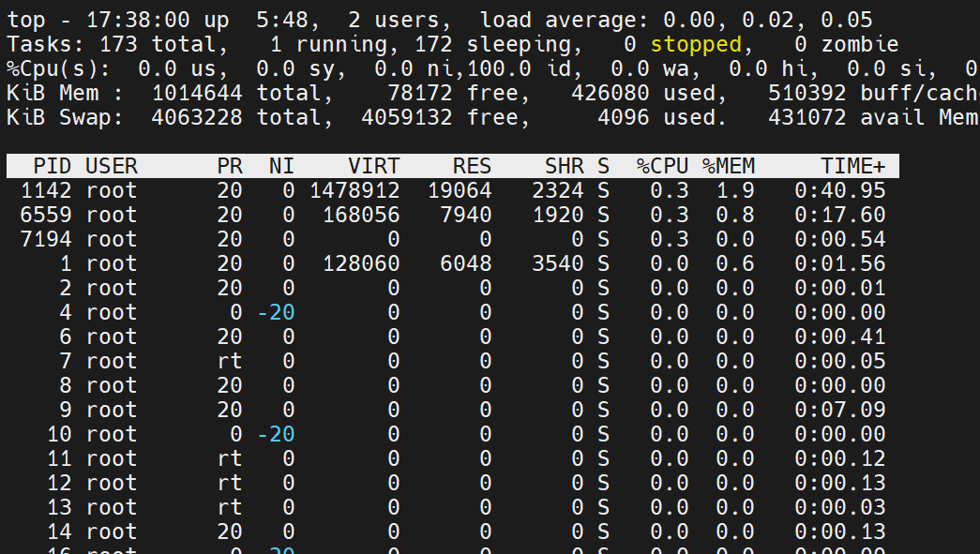The height and width of the screenshot is (554, 980).
Task: Click the %CPU column header
Action: tap(662, 167)
